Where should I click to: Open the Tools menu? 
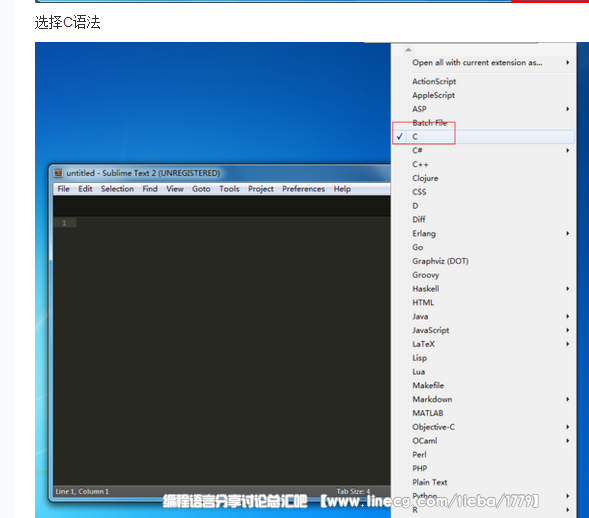(x=229, y=189)
